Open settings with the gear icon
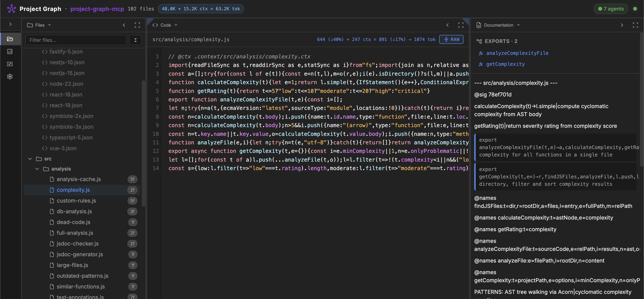 tap(10, 77)
